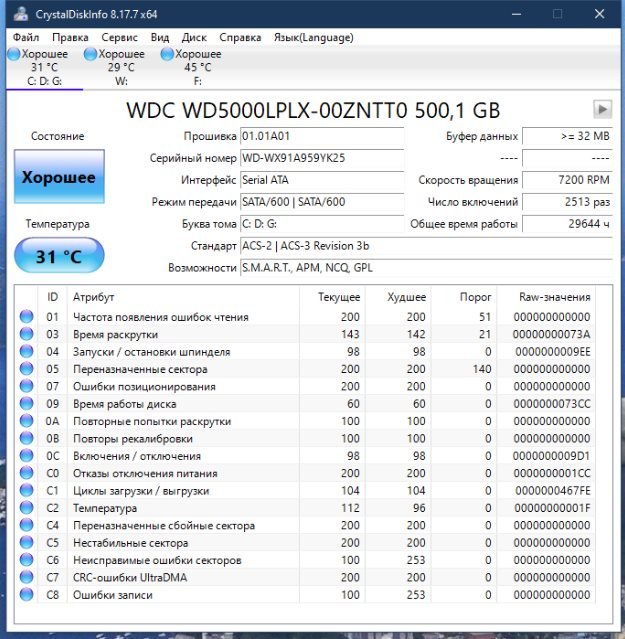Open the Диск menu

coord(194,37)
